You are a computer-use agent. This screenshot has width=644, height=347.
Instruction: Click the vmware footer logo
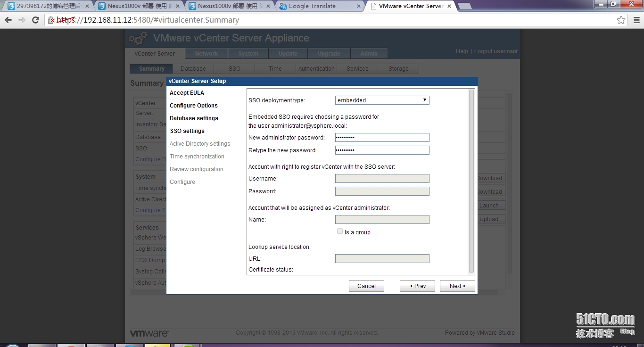(149, 333)
